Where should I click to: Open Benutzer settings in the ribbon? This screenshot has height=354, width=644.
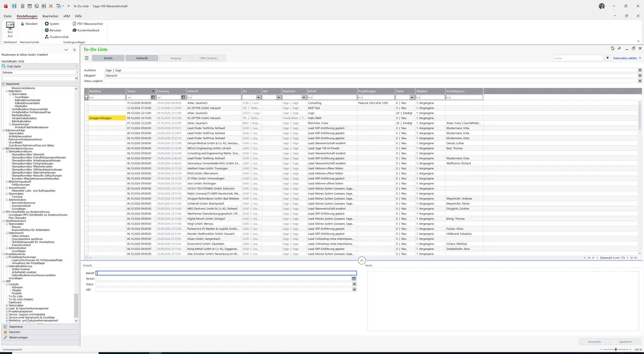[x=53, y=31]
